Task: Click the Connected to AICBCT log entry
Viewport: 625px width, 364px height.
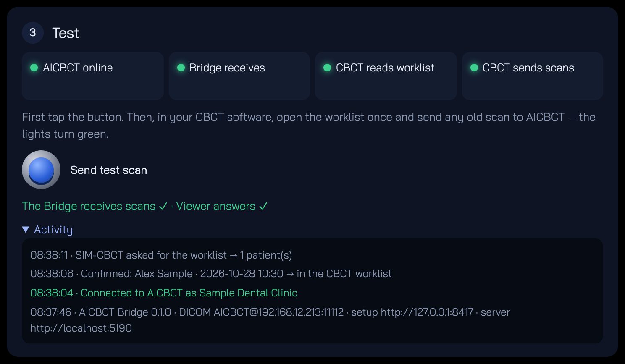Action: pyautogui.click(x=164, y=293)
